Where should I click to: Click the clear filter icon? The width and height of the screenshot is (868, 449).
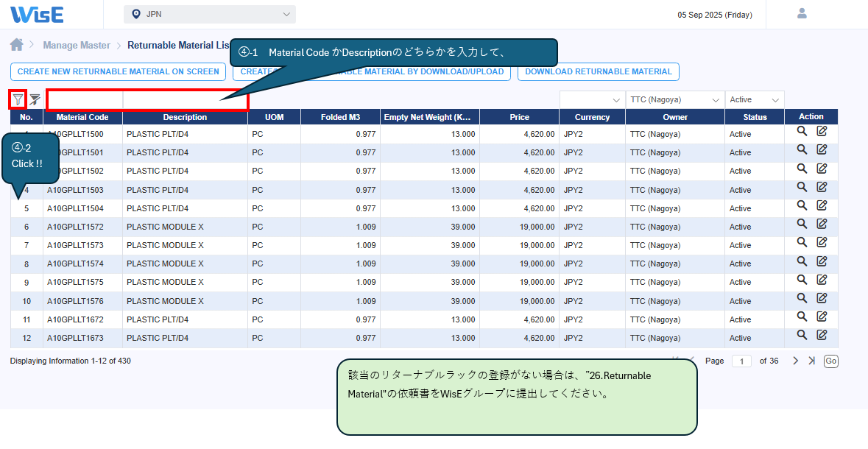tap(35, 99)
